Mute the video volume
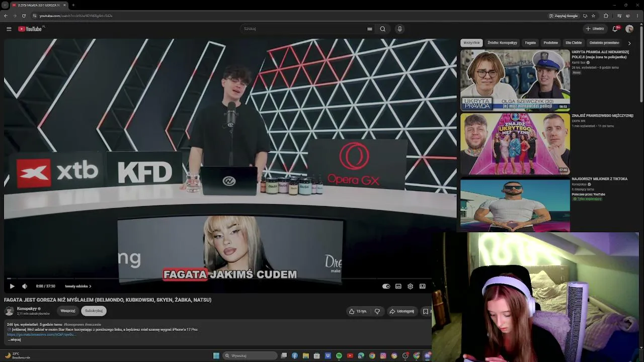The height and width of the screenshot is (362, 644). pyautogui.click(x=24, y=286)
